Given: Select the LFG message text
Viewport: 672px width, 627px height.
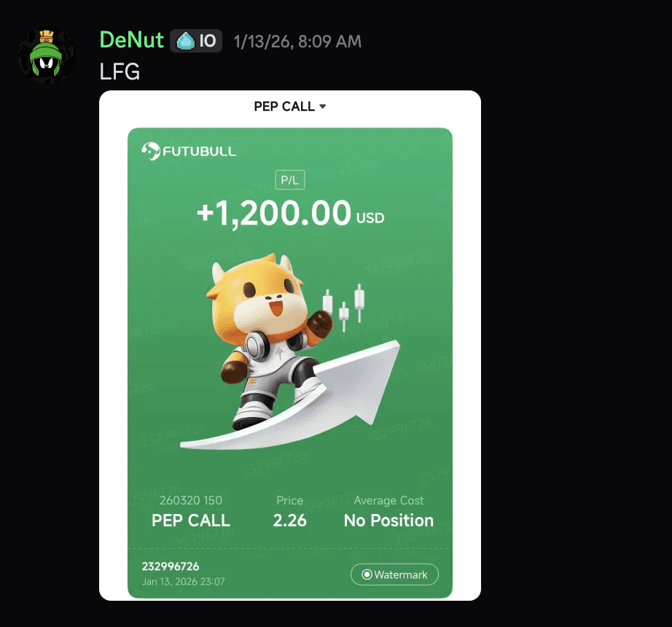Looking at the screenshot, I should [120, 71].
